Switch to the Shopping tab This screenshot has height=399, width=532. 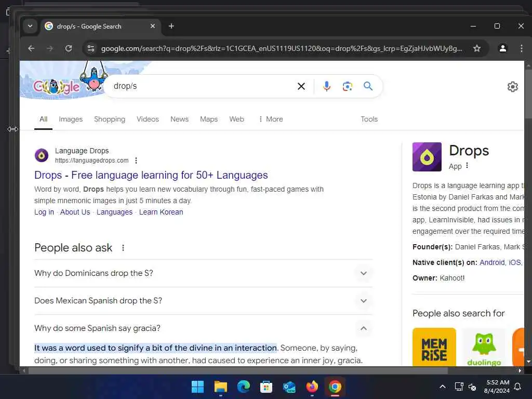(110, 119)
